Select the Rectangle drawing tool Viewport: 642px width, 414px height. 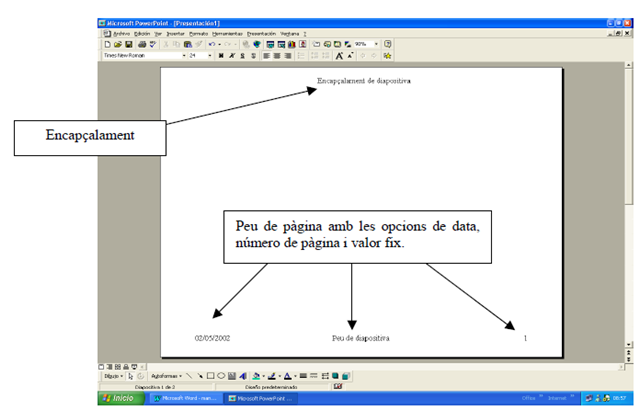click(210, 376)
